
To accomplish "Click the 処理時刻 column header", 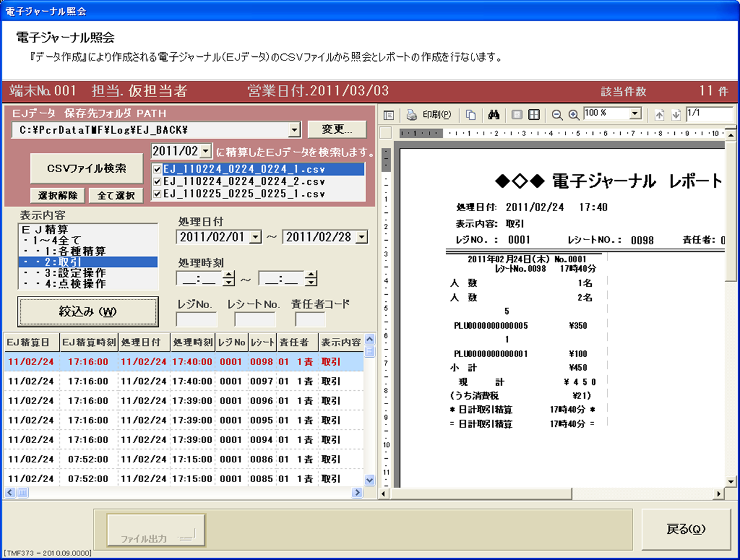I will pyautogui.click(x=193, y=343).
